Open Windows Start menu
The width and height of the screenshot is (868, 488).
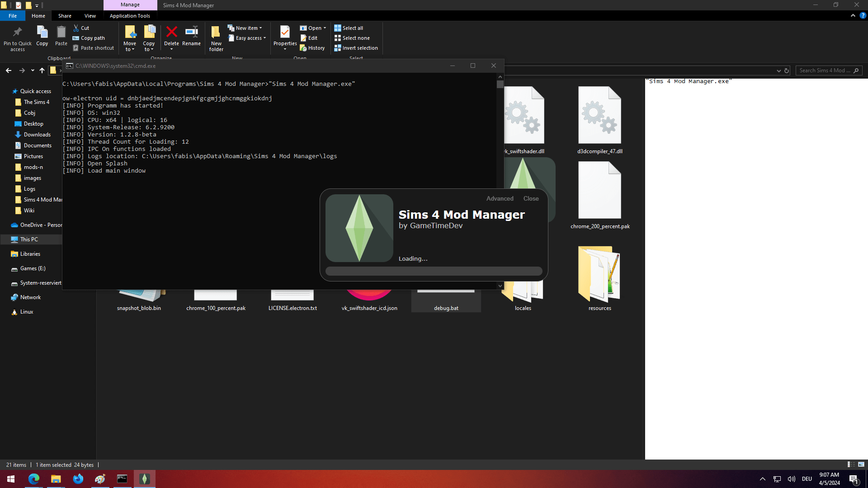11,479
